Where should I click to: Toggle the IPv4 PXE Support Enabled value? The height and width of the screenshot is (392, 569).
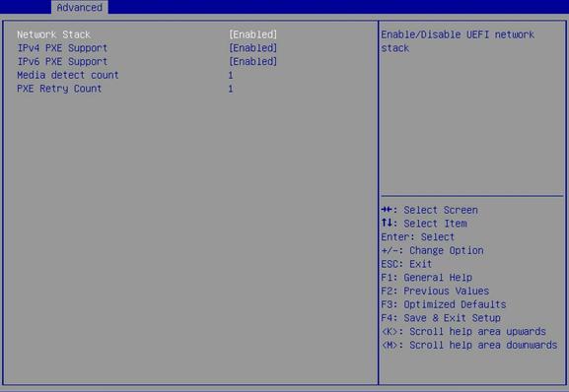tap(252, 48)
